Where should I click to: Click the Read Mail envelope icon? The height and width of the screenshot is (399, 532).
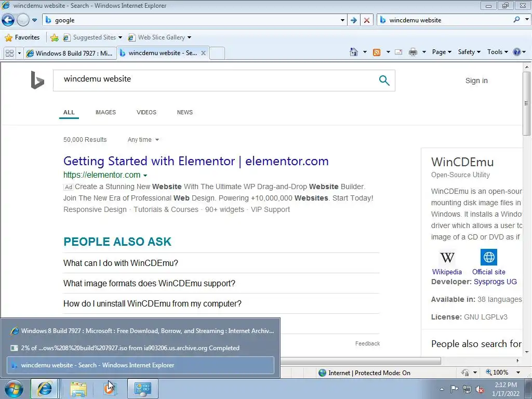(398, 52)
